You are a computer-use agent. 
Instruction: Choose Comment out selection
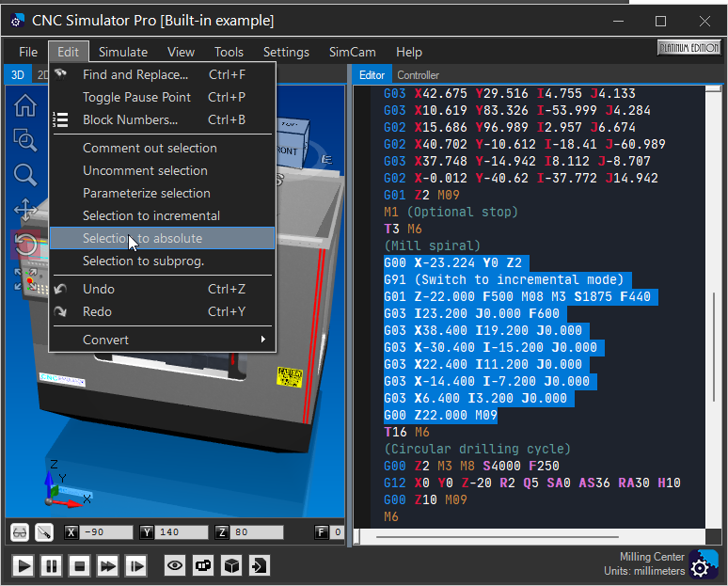tap(162, 148)
